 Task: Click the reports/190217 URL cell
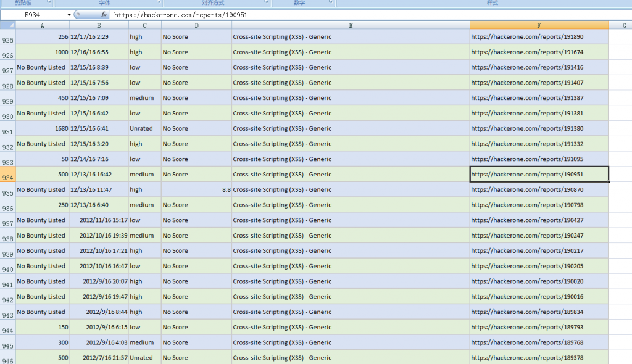coord(539,250)
